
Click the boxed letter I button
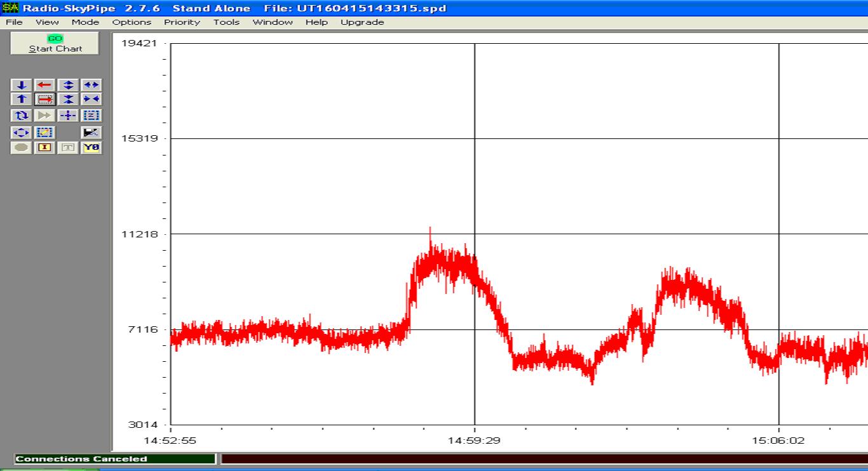click(44, 148)
